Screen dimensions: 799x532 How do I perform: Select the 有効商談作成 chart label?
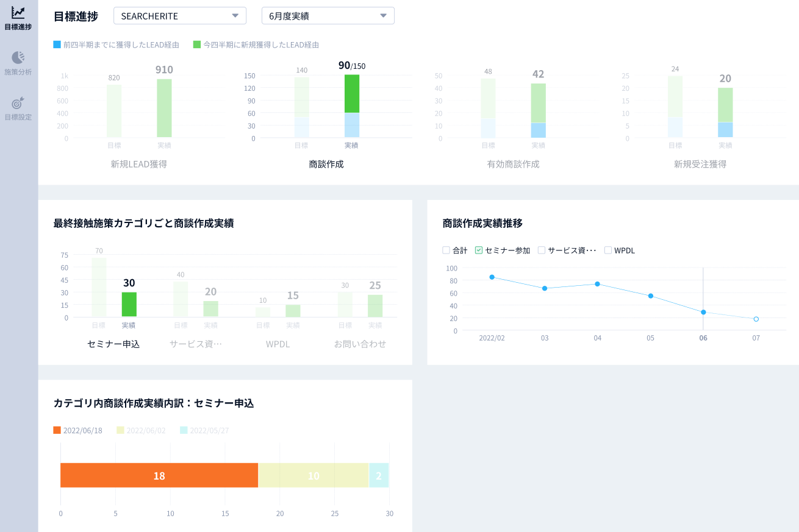point(513,164)
